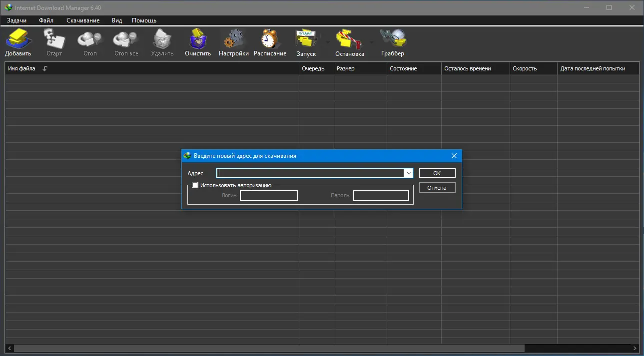644x356 pixels.
Task: Confirm with the OK button
Action: [x=437, y=173]
